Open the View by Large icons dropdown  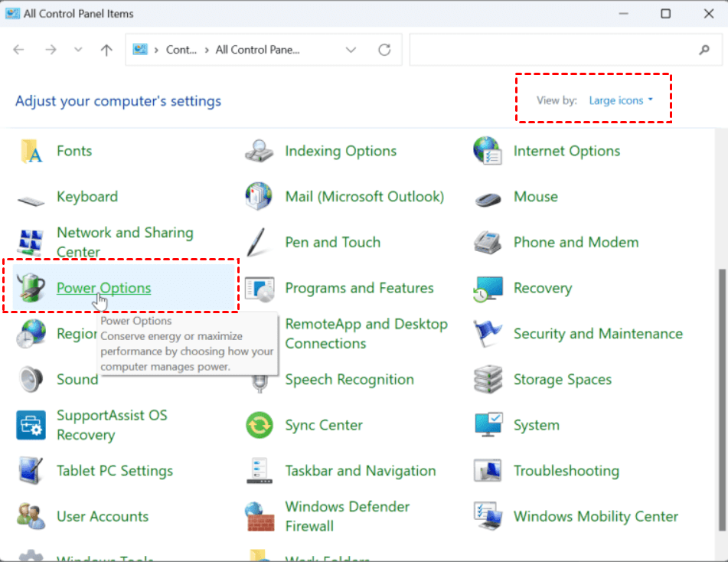[621, 100]
